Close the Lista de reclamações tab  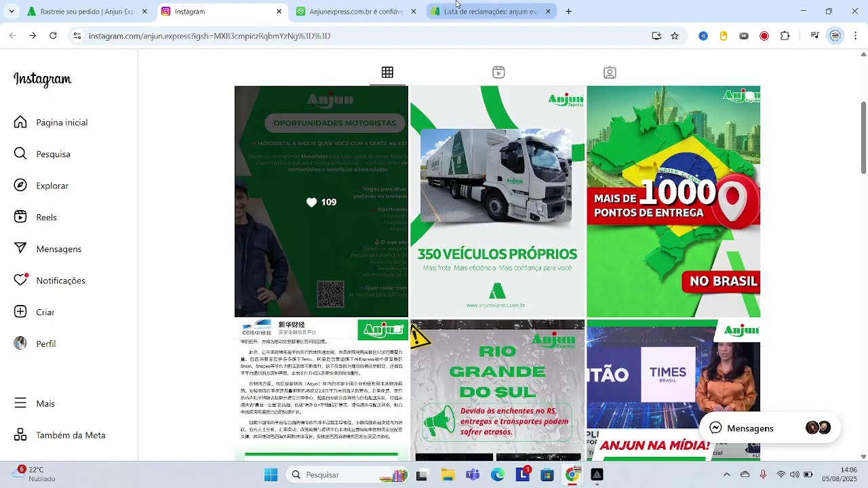point(548,12)
